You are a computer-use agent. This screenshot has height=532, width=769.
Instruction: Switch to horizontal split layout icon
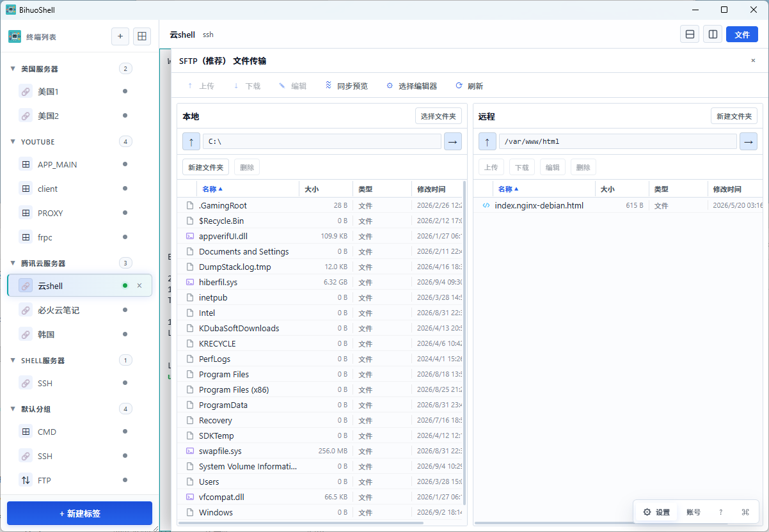click(690, 35)
